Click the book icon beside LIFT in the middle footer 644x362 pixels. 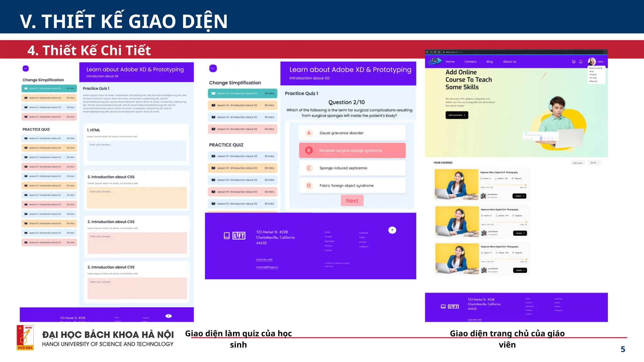click(x=227, y=236)
